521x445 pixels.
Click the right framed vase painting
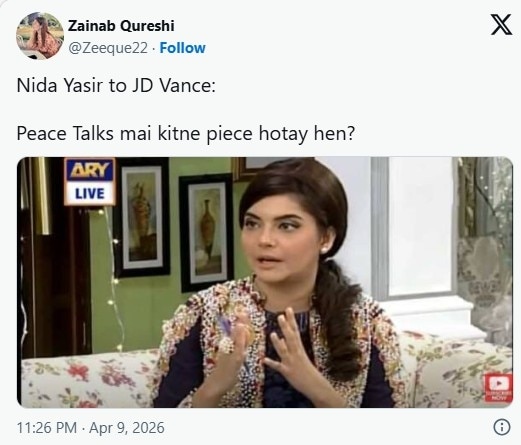(x=206, y=233)
